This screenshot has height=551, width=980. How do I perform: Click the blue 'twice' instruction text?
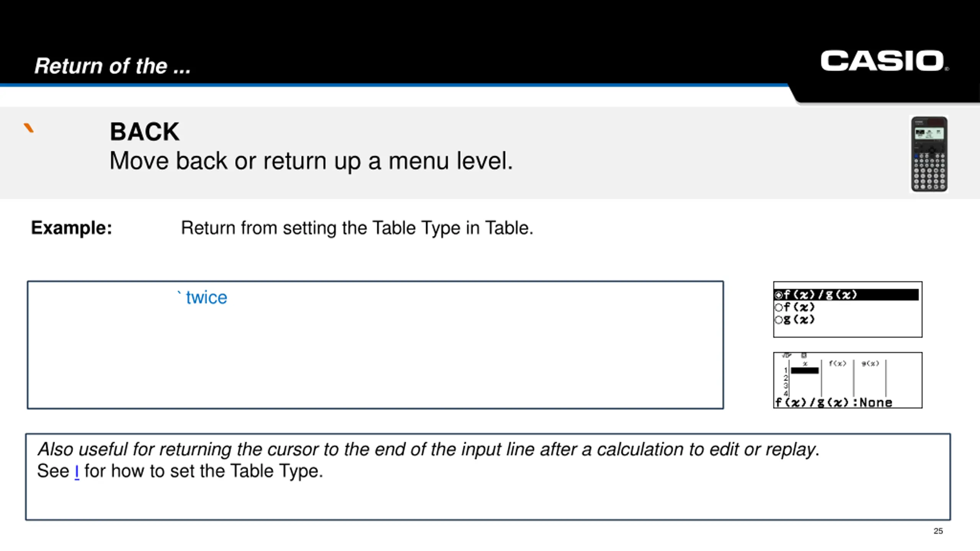pos(206,298)
